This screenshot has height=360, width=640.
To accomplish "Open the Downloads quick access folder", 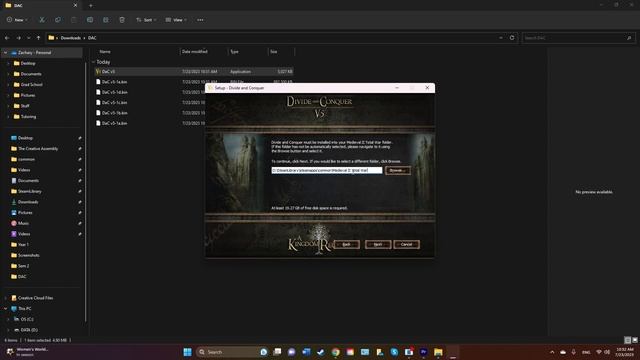I will 28,202.
